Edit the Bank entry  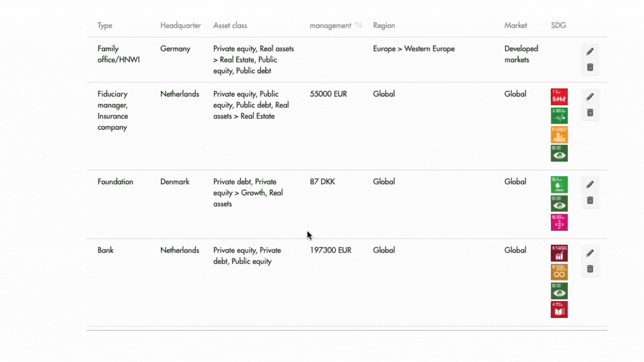click(x=590, y=253)
